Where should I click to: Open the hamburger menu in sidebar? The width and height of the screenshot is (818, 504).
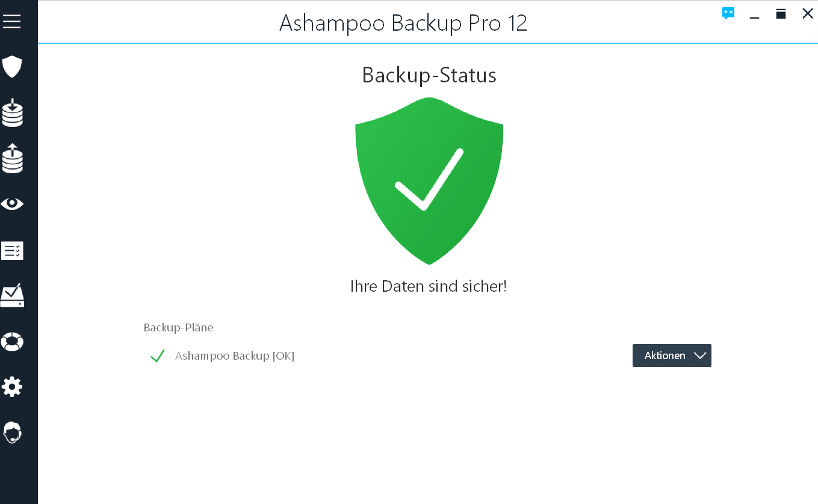(12, 22)
